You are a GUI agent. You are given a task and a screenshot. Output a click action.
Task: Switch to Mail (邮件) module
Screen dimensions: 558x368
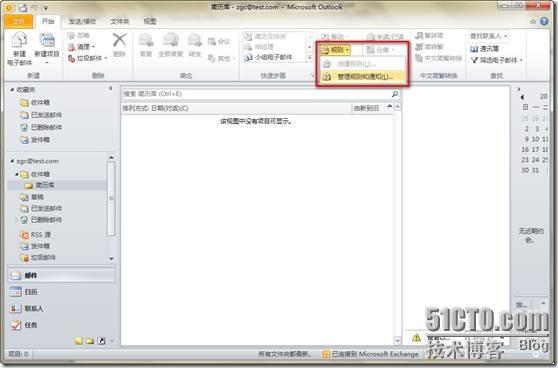[x=61, y=275]
